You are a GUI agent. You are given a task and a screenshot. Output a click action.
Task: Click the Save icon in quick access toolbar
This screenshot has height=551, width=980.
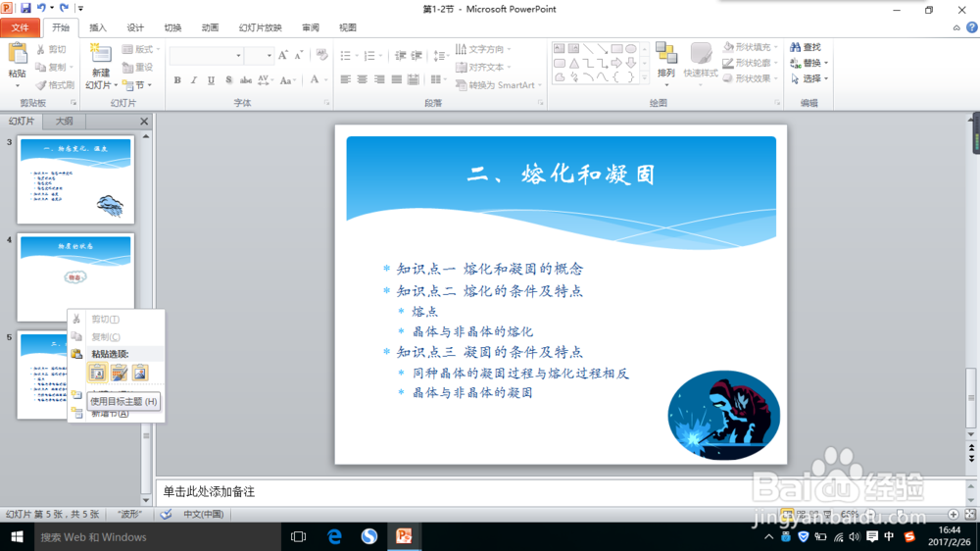click(x=25, y=8)
